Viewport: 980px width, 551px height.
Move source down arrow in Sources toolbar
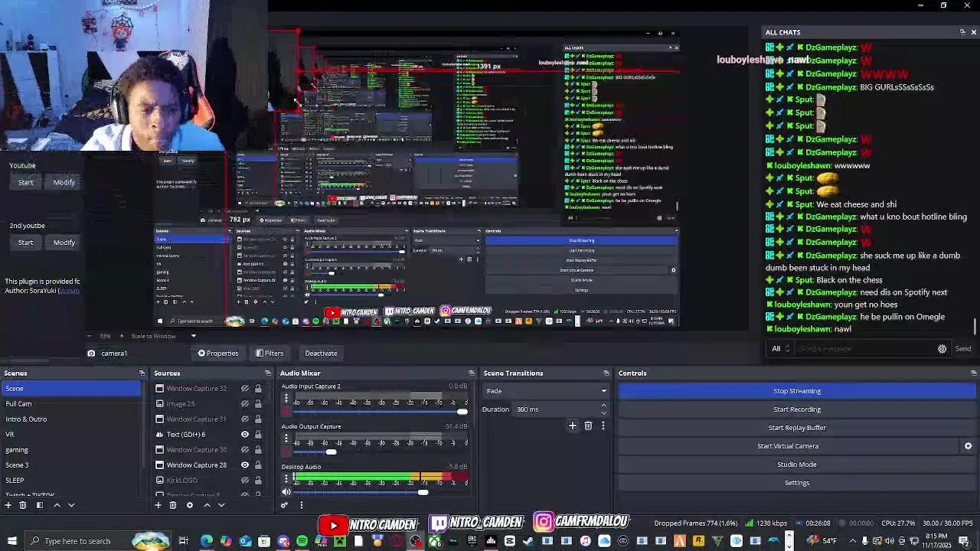(x=221, y=505)
